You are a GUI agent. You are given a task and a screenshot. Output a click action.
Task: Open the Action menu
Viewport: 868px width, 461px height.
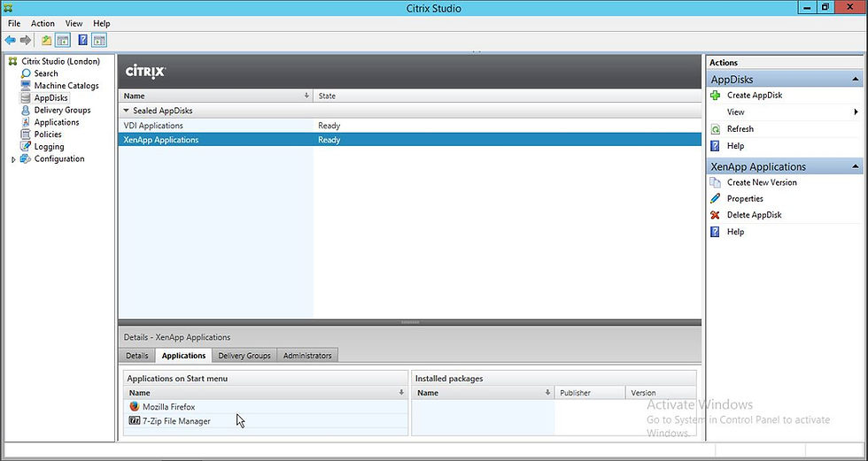point(43,23)
